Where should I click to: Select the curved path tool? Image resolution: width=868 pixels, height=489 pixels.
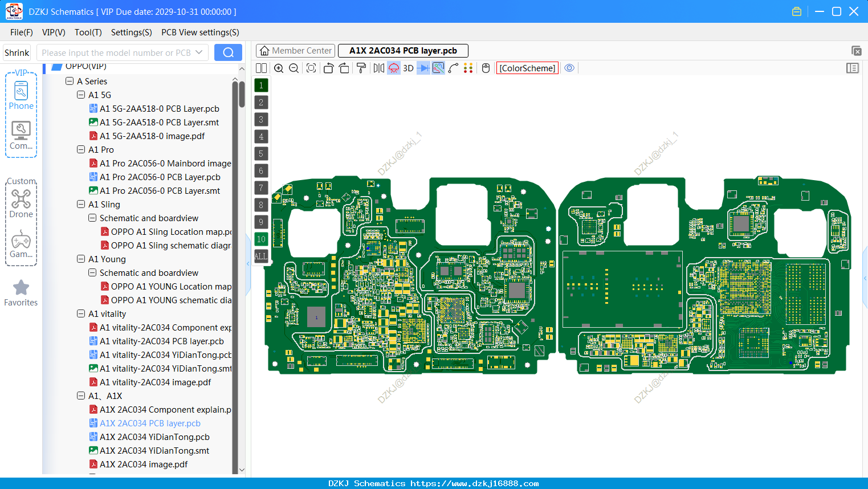[453, 68]
